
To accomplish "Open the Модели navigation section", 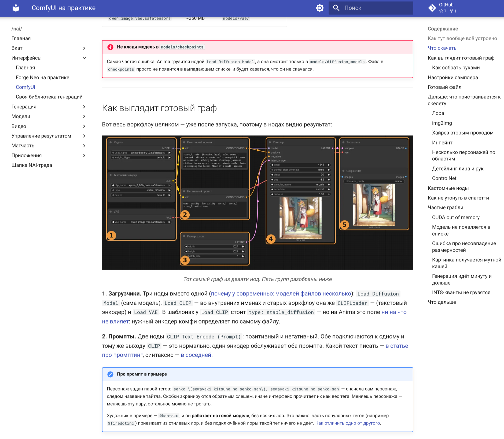I will coord(21,116).
